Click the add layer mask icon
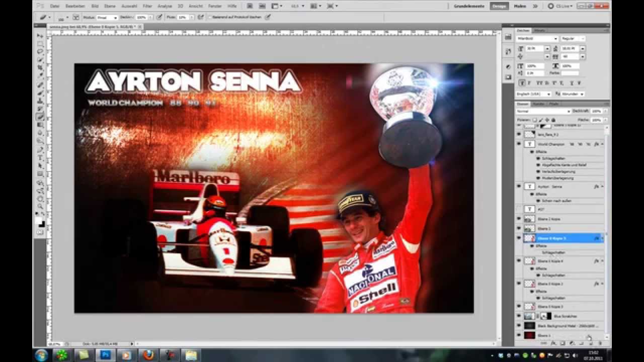Viewport: 644px width, 362px height. coord(562,343)
